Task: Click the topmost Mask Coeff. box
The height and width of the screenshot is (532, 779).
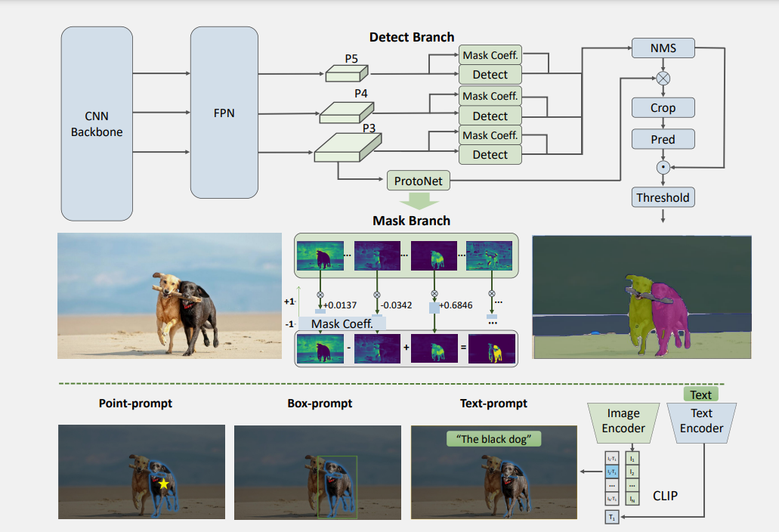Action: click(490, 54)
